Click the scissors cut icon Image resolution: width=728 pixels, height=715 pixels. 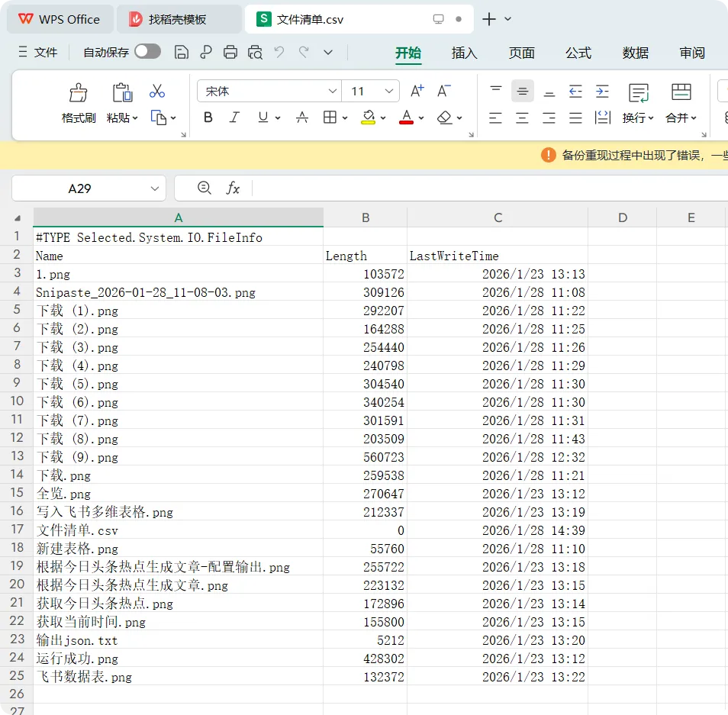coord(157,91)
